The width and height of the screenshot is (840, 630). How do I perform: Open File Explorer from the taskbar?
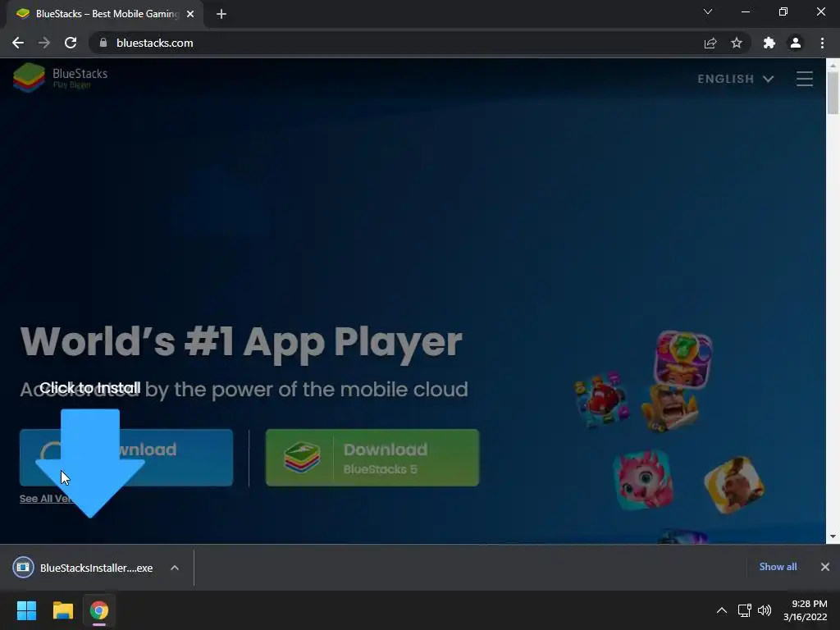tap(62, 610)
